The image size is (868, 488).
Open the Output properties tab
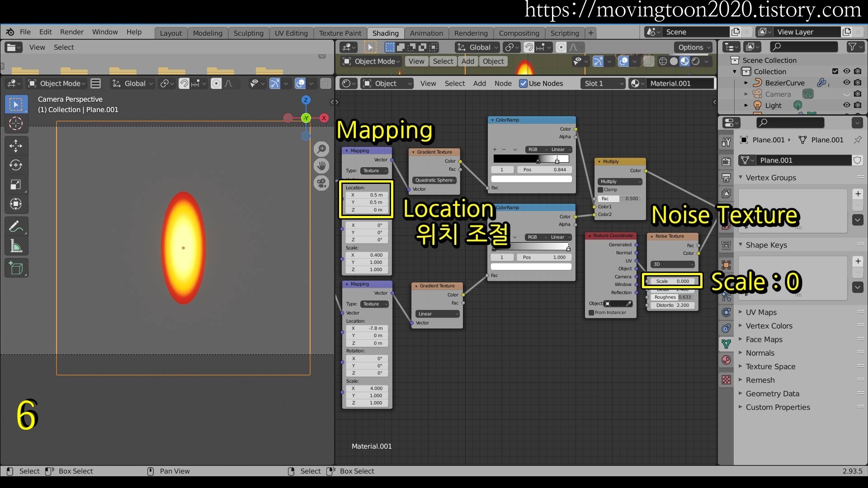[x=726, y=178]
